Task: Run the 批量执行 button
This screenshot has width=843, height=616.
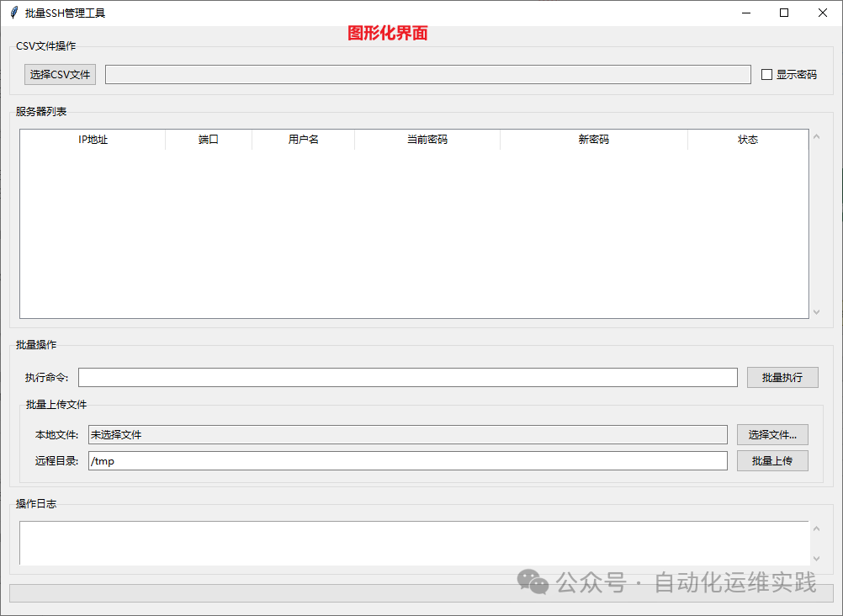Action: 782,377
